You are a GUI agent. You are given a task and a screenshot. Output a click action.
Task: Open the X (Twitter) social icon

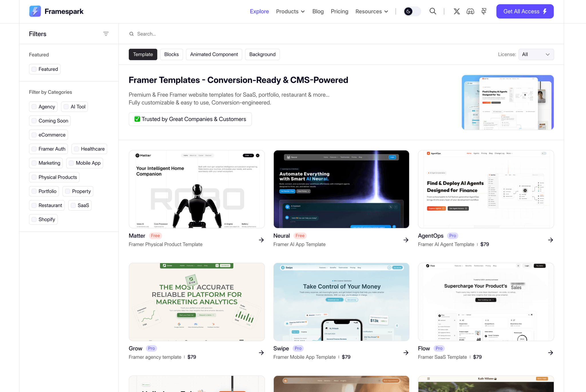(457, 11)
